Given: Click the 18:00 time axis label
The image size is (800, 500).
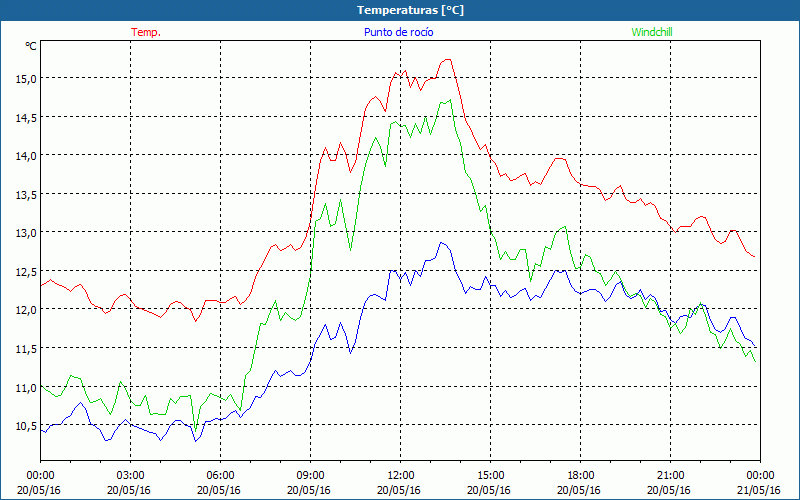Looking at the screenshot, I should [580, 476].
